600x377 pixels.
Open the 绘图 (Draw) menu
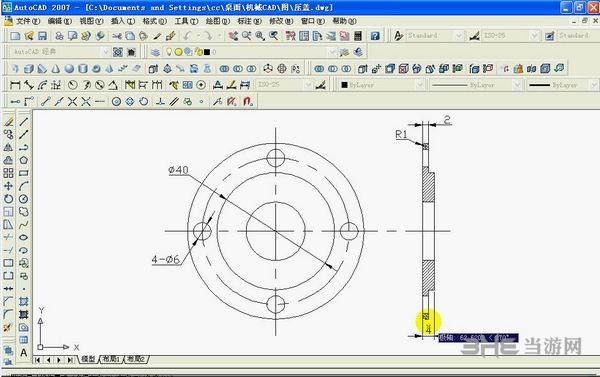point(218,21)
